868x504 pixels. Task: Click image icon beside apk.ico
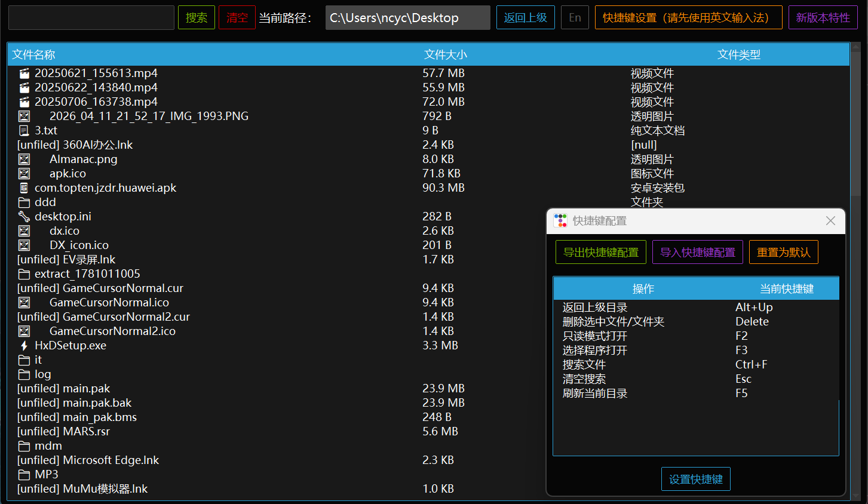[x=24, y=174]
